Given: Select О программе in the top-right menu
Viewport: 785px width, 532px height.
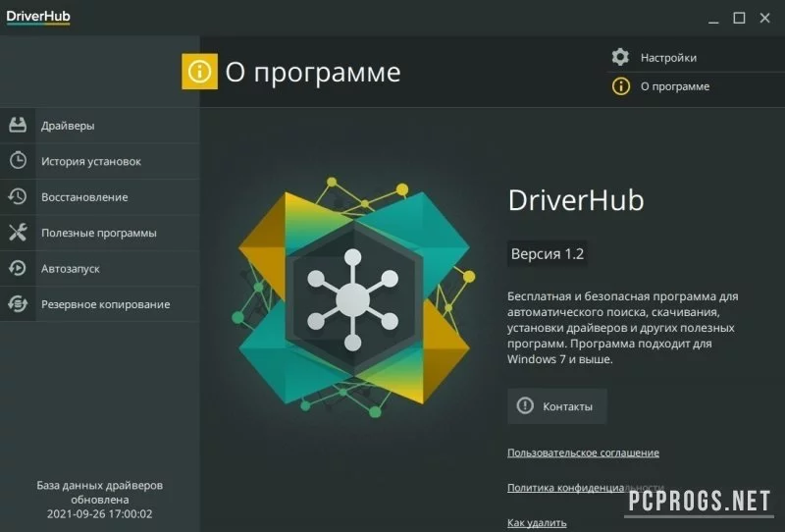Looking at the screenshot, I should coord(696,86).
